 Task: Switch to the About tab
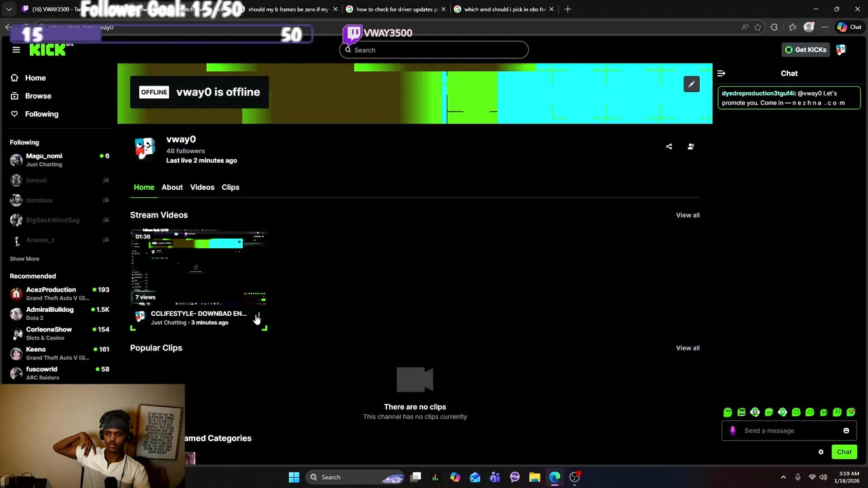click(172, 187)
